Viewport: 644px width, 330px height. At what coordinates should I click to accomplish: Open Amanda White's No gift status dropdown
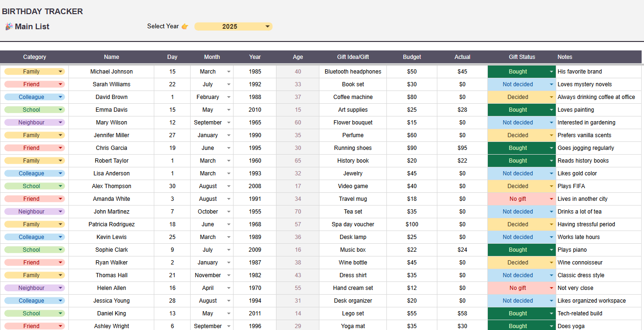coord(551,199)
